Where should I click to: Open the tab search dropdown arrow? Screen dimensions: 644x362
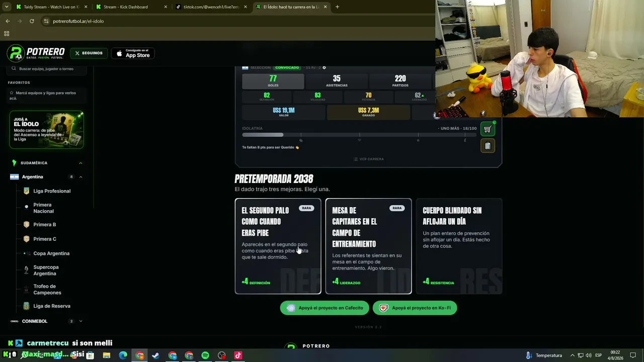tap(7, 7)
